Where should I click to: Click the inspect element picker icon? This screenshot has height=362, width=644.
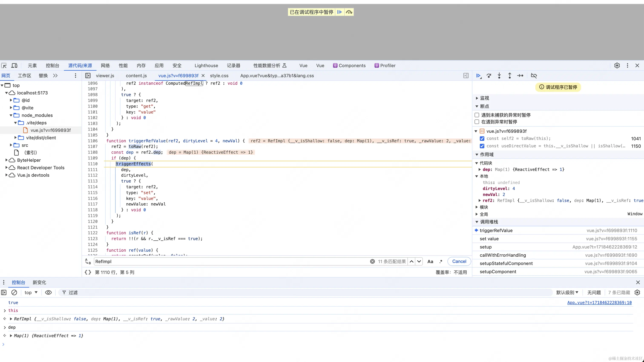[x=4, y=66]
